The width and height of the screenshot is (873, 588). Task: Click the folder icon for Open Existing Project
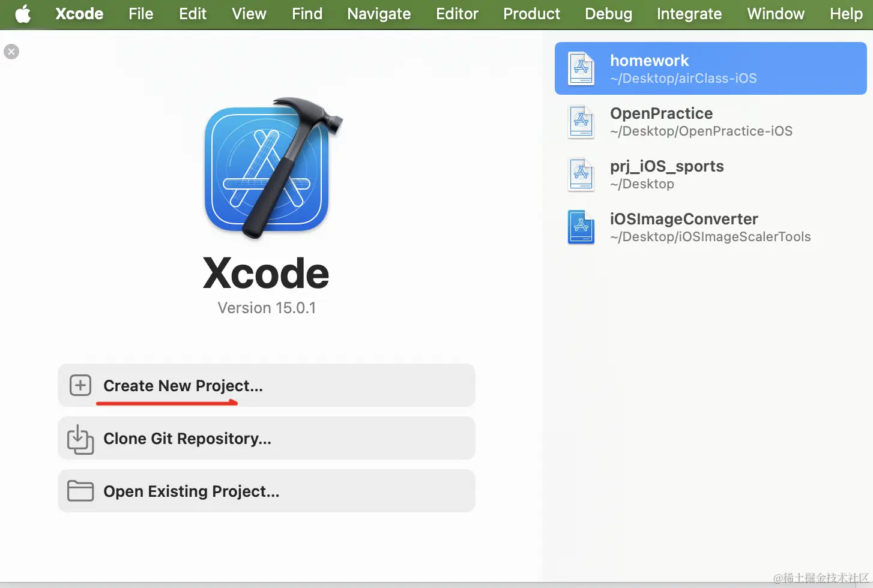(80, 491)
